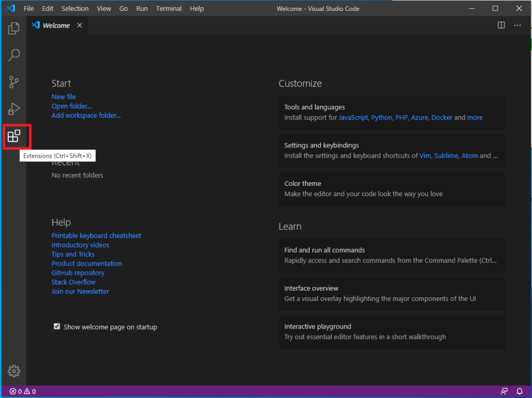Install Python support via the Python link
This screenshot has width=532, height=398.
coord(381,117)
